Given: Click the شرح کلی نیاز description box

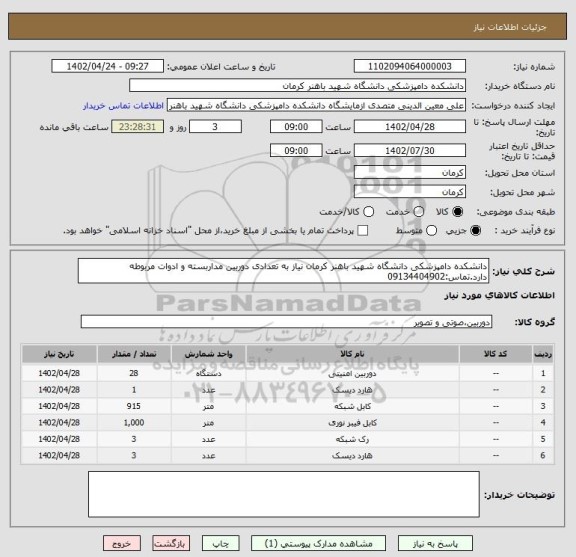Looking at the screenshot, I should (x=283, y=271).
